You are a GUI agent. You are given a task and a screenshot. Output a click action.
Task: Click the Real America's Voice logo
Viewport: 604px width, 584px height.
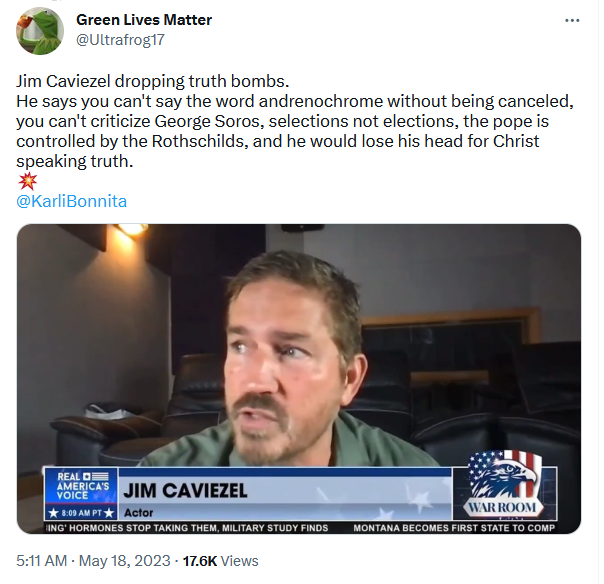81,486
